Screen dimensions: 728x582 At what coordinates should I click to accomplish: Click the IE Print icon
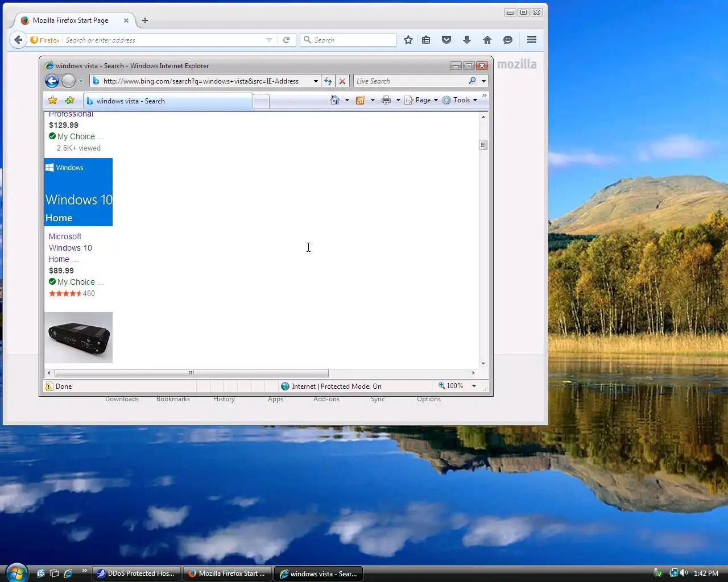386,100
